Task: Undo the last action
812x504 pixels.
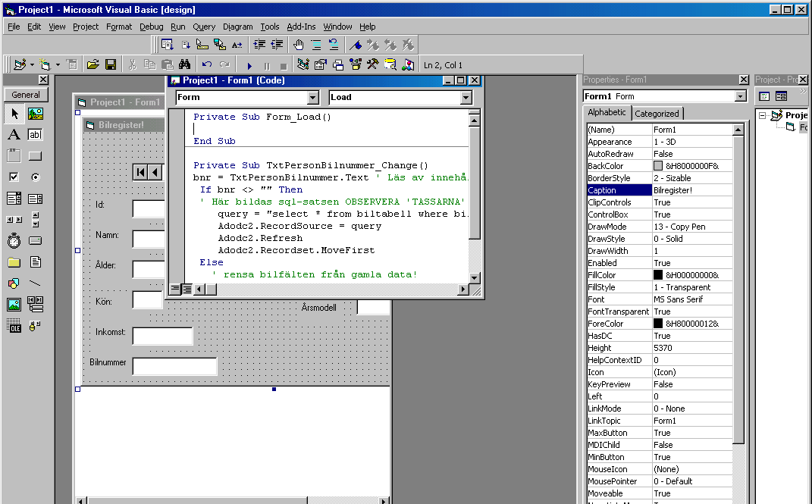Action: [x=207, y=64]
